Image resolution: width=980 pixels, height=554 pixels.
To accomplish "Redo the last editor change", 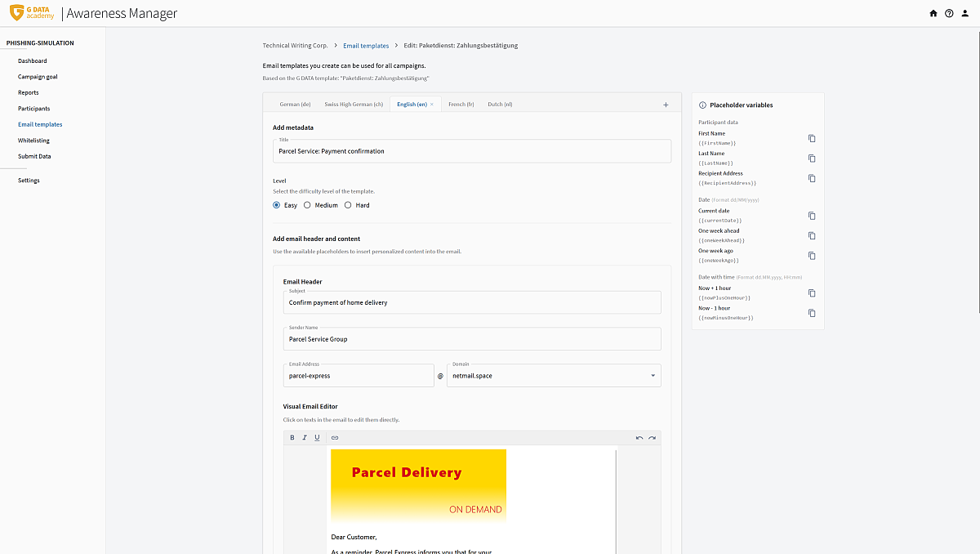I will pos(652,438).
